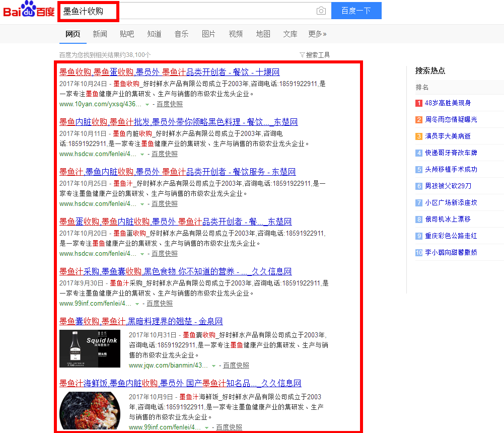Expand the 更多» menu
504x433 pixels.
pos(317,34)
